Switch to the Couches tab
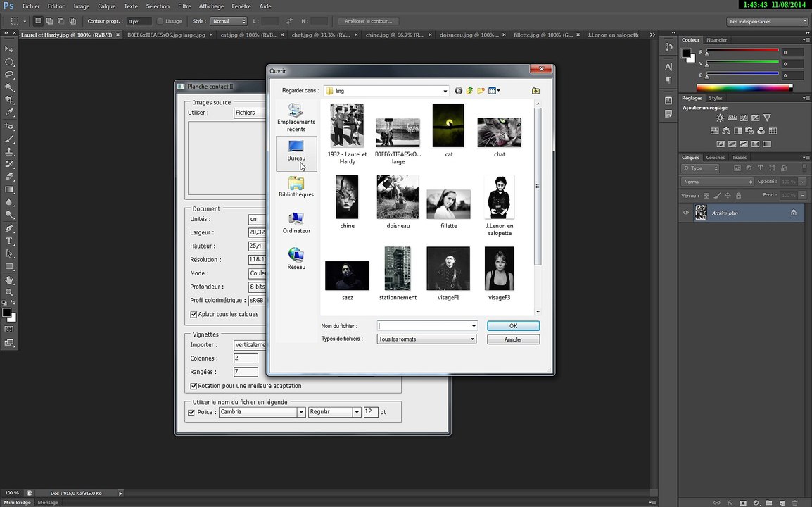Viewport: 812px width, 507px height. click(x=715, y=158)
